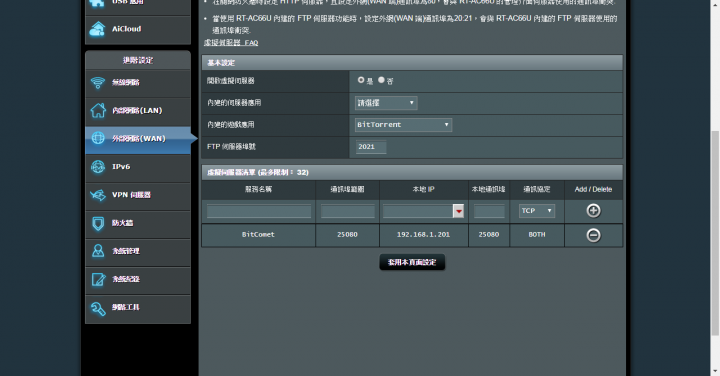This screenshot has height=376, width=720.
Task: Click the 本地 IP column header
Action: 423,189
